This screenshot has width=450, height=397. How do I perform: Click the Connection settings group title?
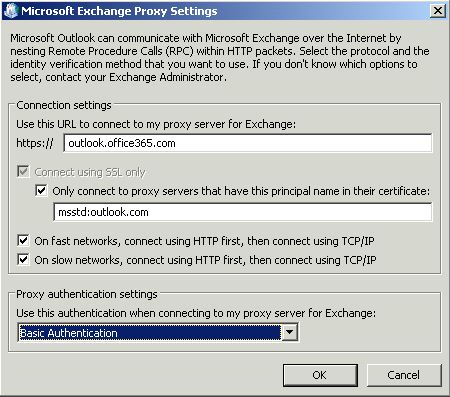[x=64, y=105]
